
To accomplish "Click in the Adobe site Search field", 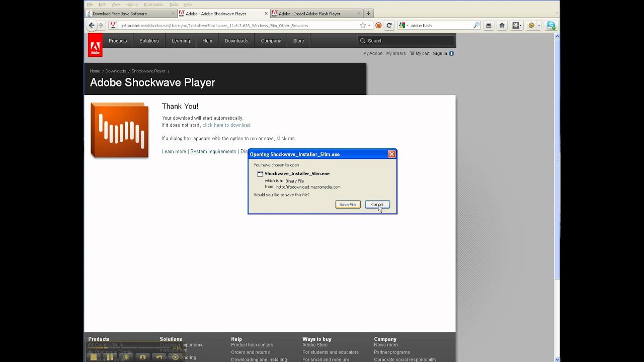I will coord(406,41).
